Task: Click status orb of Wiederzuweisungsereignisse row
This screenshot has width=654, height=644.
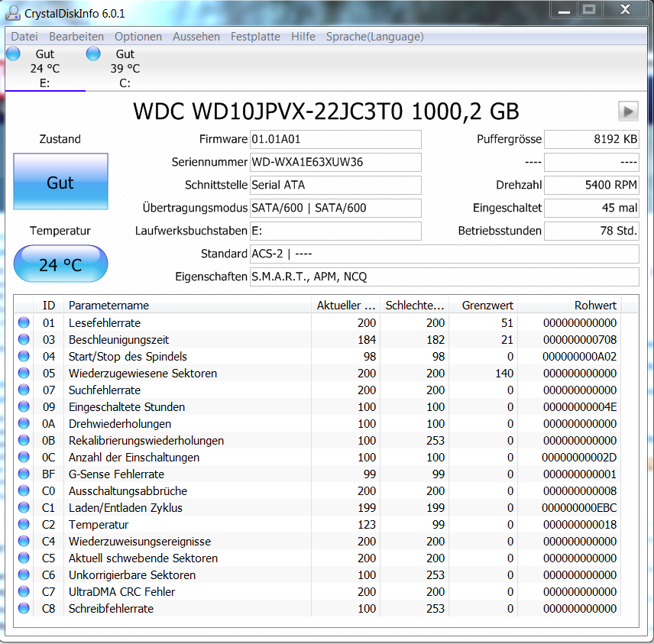Action: point(24,541)
